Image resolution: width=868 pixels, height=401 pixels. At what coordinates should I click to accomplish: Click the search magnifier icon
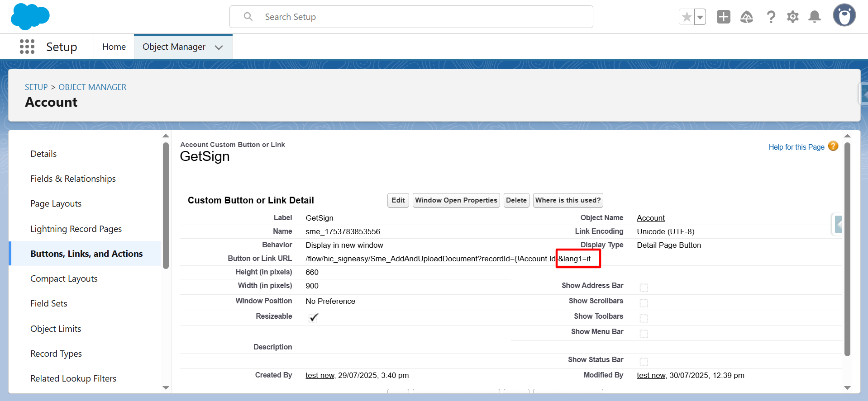[x=248, y=17]
